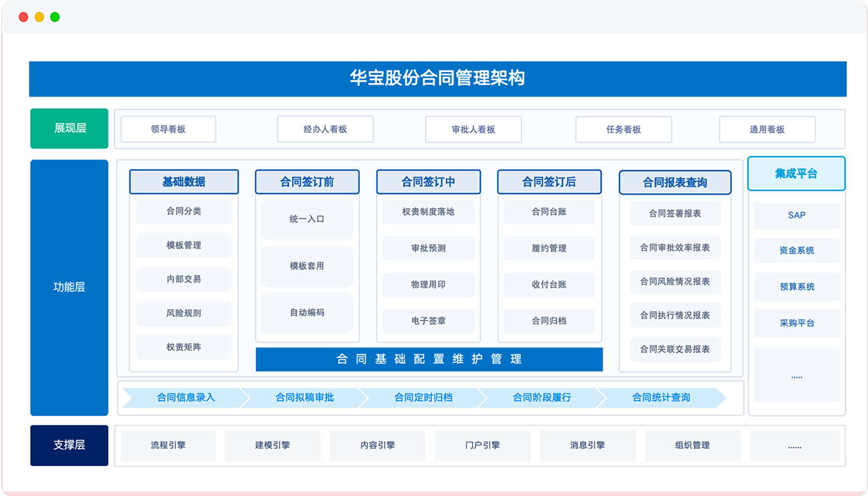Click the 合同信息录入 arrow step
Screen dimensions: 868x496
tap(186, 398)
